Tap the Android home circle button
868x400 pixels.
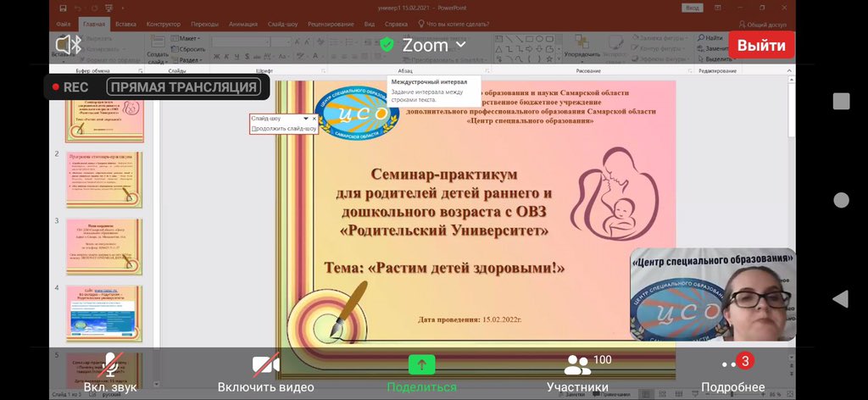point(841,200)
